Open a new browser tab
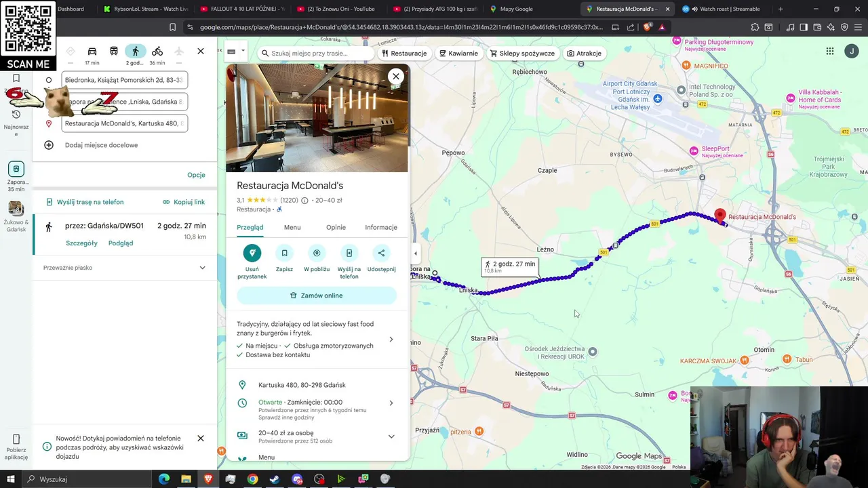The width and height of the screenshot is (868, 488). [x=781, y=9]
